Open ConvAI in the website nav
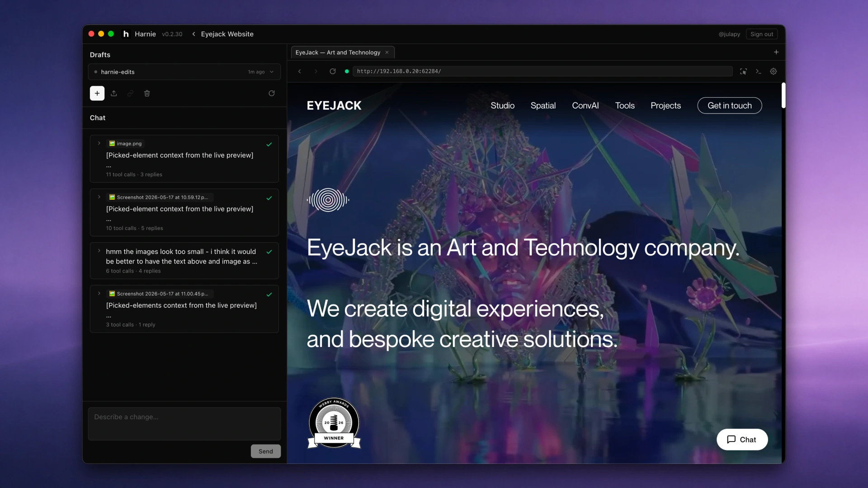The image size is (868, 488). coord(585,105)
